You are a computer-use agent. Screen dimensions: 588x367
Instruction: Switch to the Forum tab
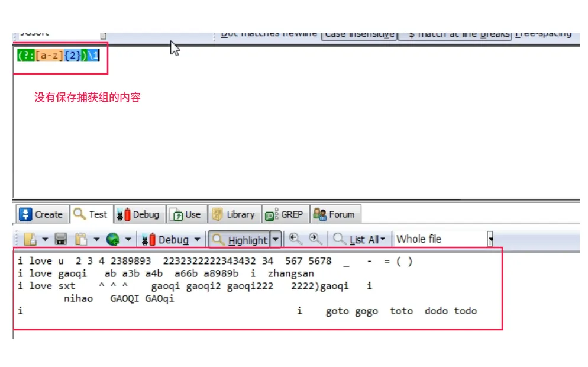click(335, 214)
